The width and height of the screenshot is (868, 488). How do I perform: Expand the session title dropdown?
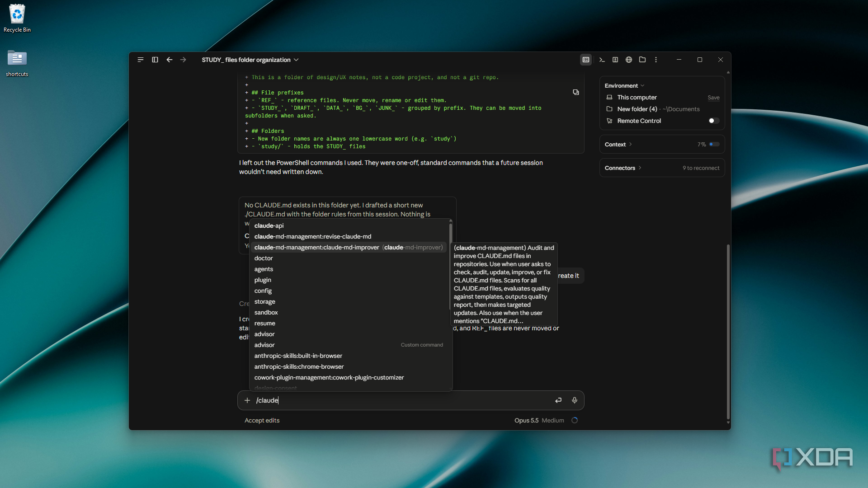[250, 60]
